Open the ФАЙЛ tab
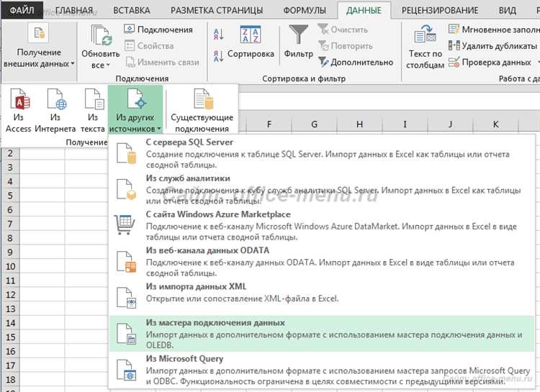The width and height of the screenshot is (540, 392). [x=22, y=10]
